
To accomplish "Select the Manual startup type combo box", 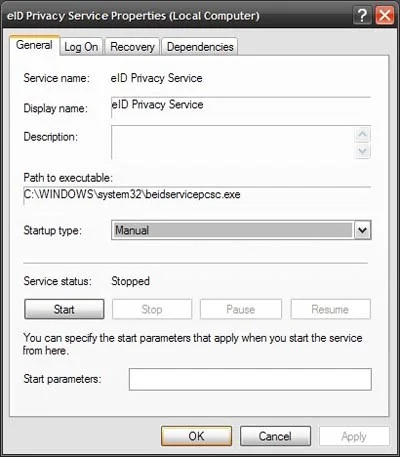I will pos(241,230).
